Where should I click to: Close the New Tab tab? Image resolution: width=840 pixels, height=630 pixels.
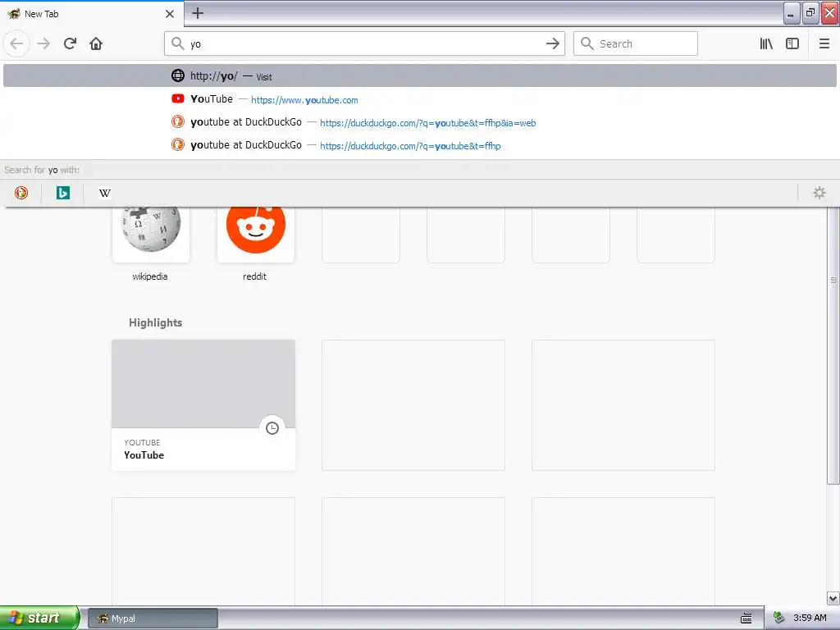point(170,14)
